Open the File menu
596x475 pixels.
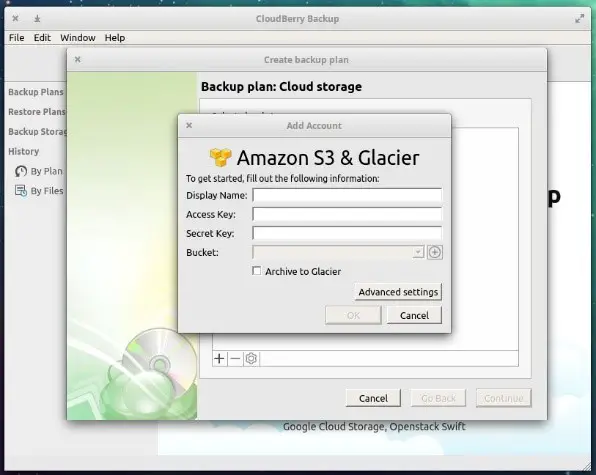tap(17, 38)
